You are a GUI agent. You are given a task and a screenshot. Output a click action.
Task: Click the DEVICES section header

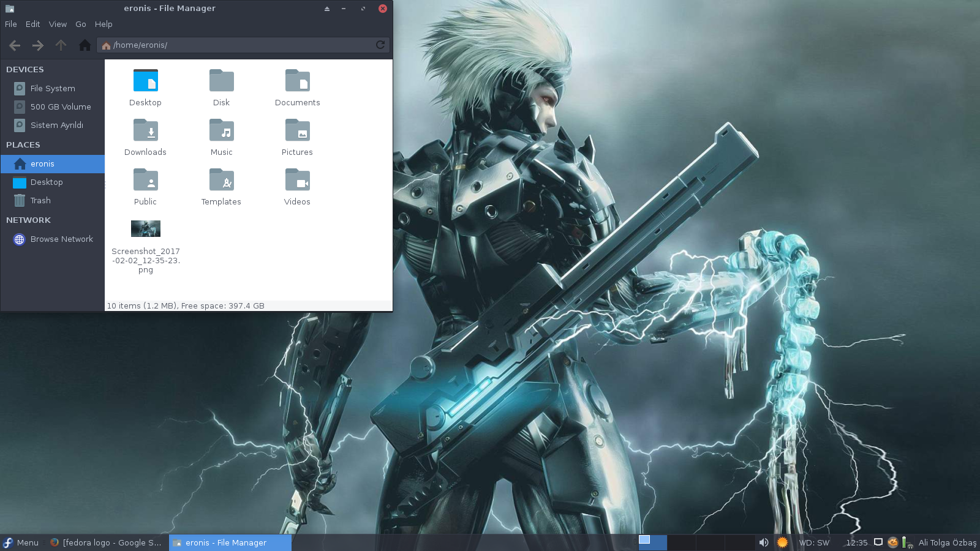[25, 70]
